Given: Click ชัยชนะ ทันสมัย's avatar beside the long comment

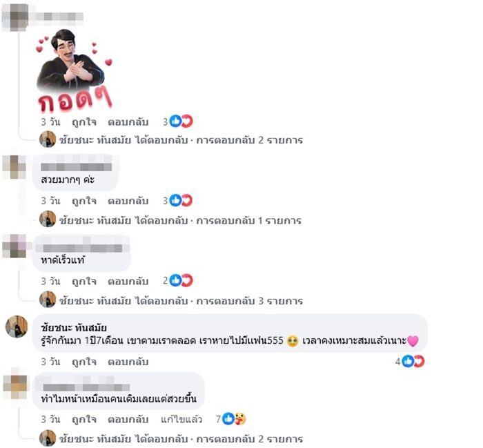Looking at the screenshot, I should coord(17,327).
